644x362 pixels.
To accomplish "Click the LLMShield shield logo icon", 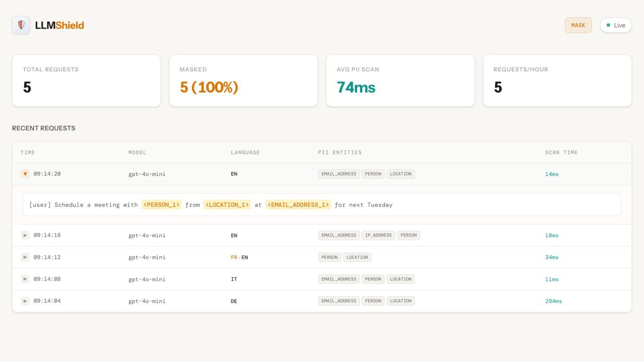I will coord(21,25).
